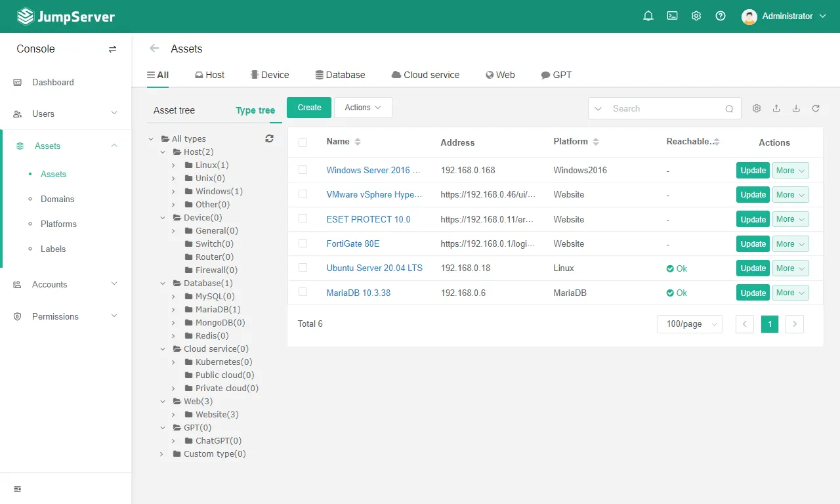
Task: Open the Actions dropdown
Action: point(363,108)
